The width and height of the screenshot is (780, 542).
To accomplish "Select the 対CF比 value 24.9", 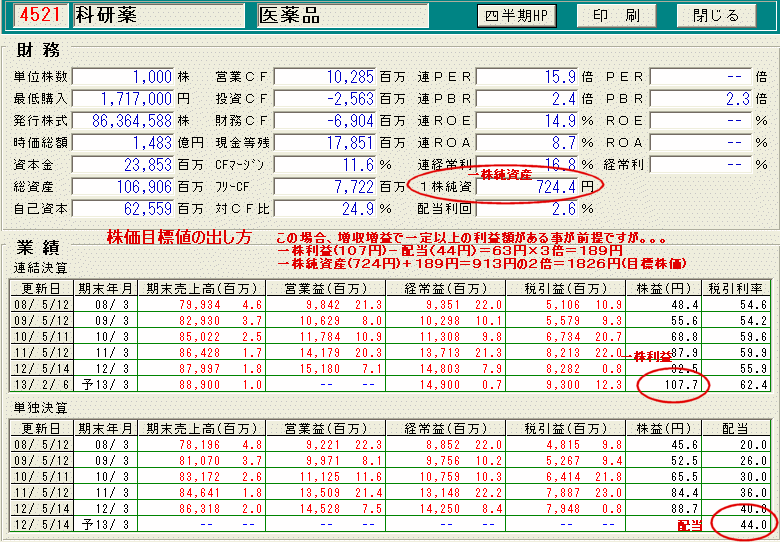I will (x=325, y=208).
